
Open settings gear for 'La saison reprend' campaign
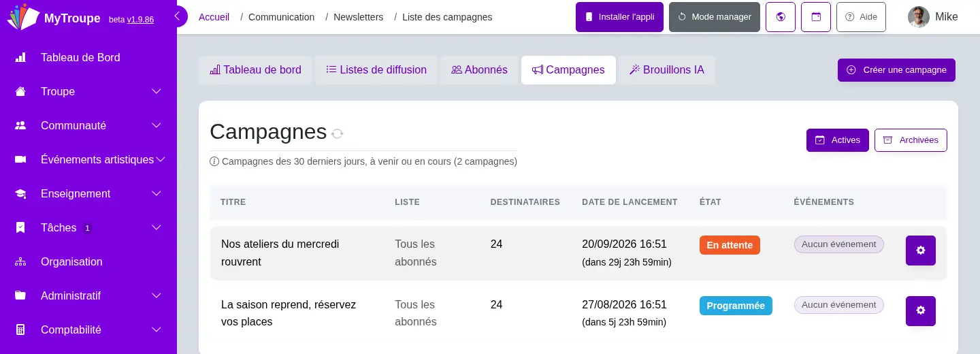coord(921,311)
